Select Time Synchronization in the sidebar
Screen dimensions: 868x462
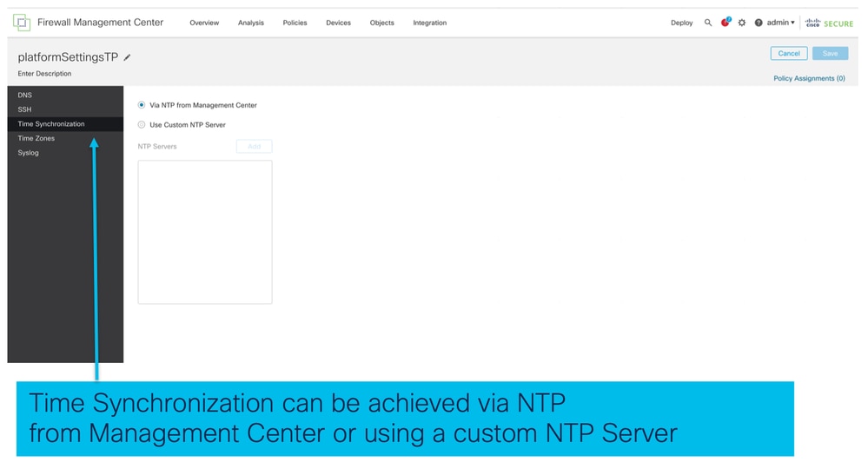[x=65, y=124]
